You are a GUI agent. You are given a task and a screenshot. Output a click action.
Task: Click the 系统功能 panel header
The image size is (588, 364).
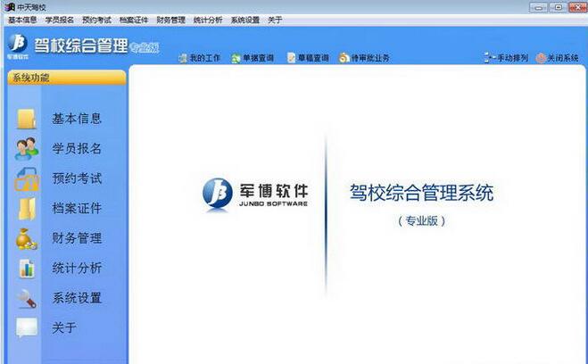point(67,78)
